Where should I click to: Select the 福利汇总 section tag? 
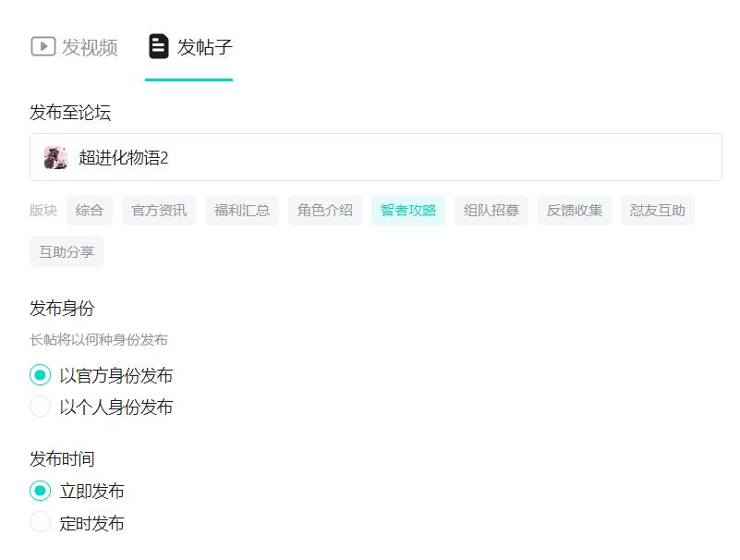click(242, 210)
